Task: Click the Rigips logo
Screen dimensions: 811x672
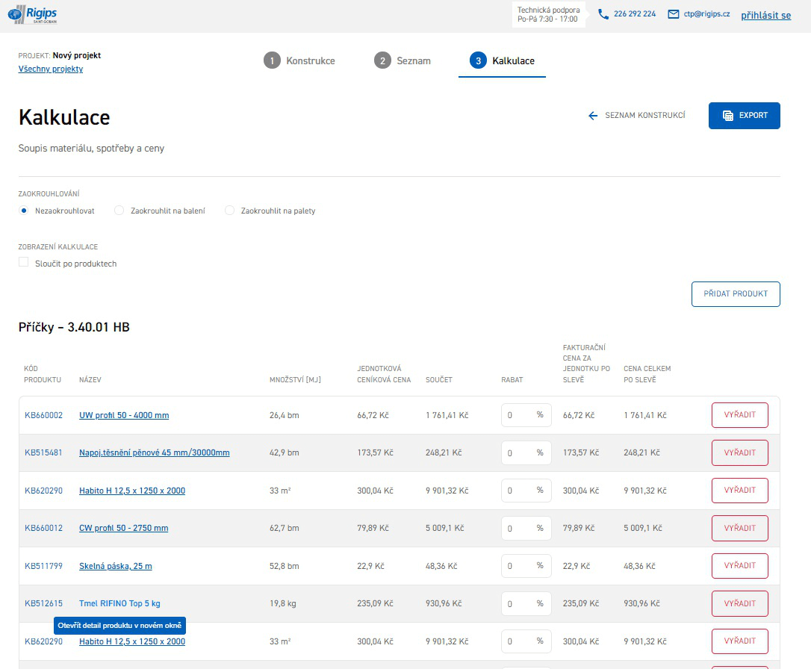Action: point(32,15)
